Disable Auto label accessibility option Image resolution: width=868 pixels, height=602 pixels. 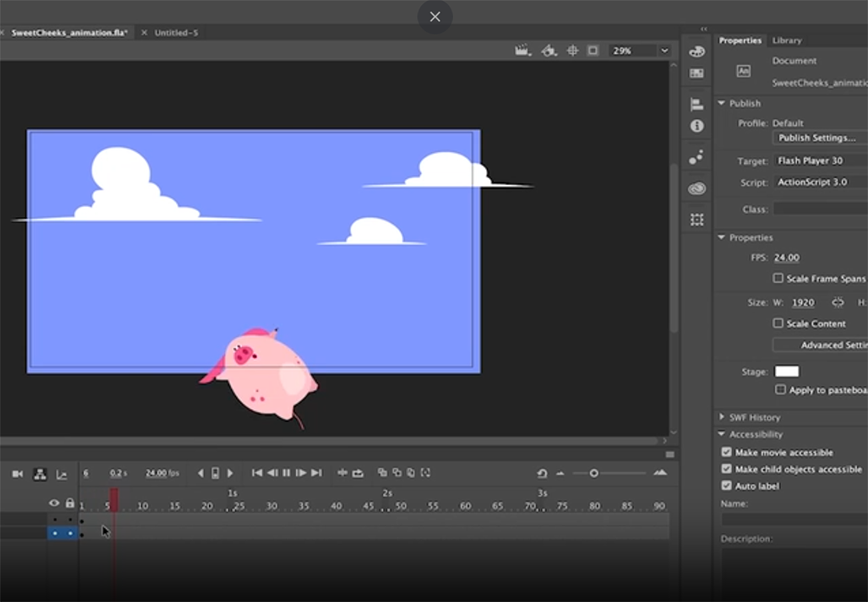[x=727, y=486]
